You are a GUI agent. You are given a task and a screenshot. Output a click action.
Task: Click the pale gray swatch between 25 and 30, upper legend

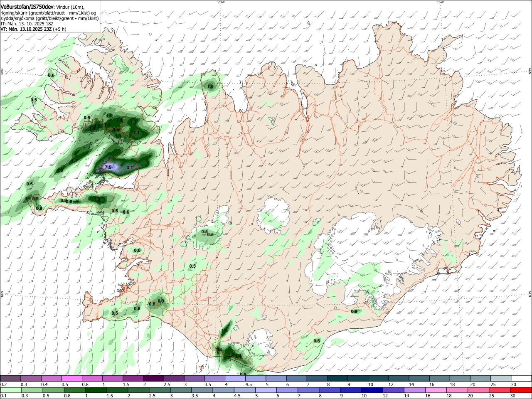click(501, 379)
